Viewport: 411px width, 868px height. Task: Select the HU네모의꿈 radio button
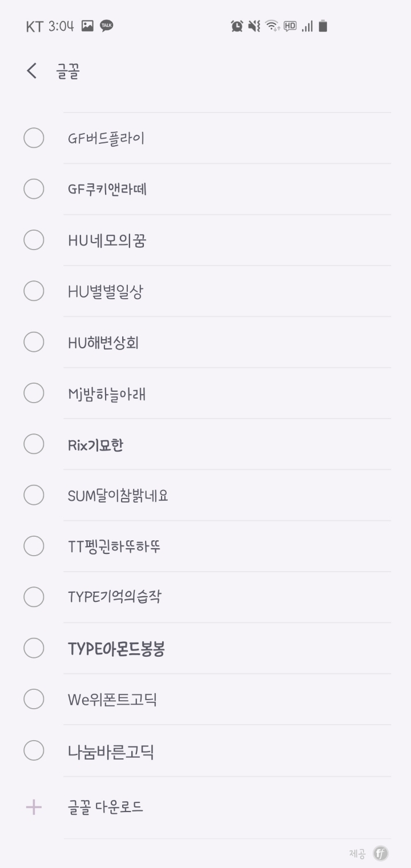34,240
